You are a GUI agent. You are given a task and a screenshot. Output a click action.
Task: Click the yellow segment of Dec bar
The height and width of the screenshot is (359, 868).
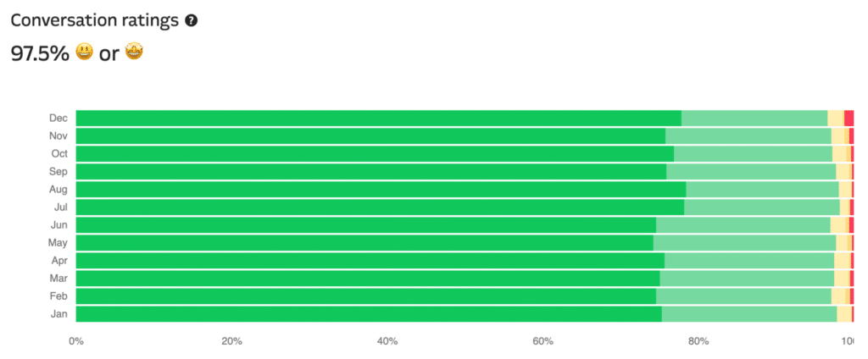click(x=836, y=119)
